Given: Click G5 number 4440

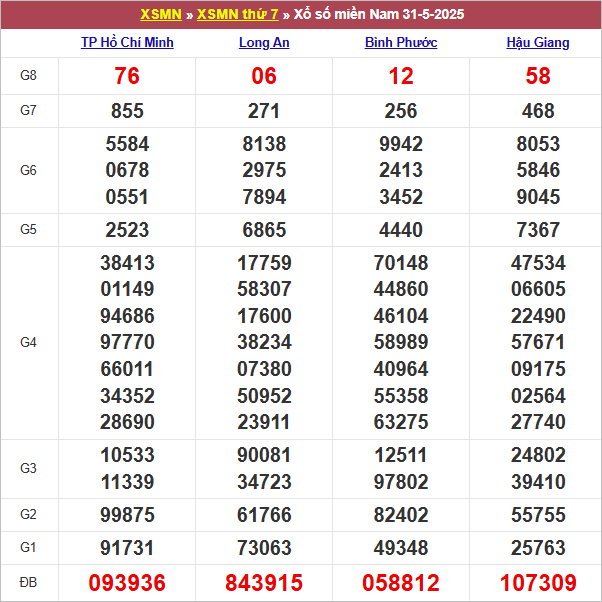Looking at the screenshot, I should (x=401, y=230).
